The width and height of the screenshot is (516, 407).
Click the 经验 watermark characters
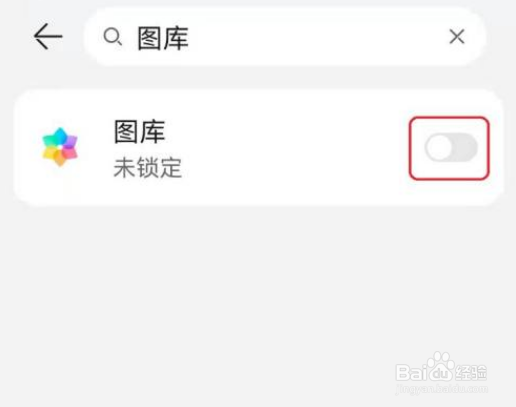[x=471, y=373]
